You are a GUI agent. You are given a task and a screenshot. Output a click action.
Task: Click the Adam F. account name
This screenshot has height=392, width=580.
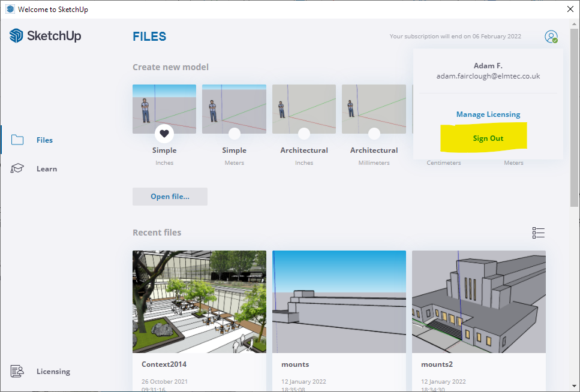(x=488, y=66)
